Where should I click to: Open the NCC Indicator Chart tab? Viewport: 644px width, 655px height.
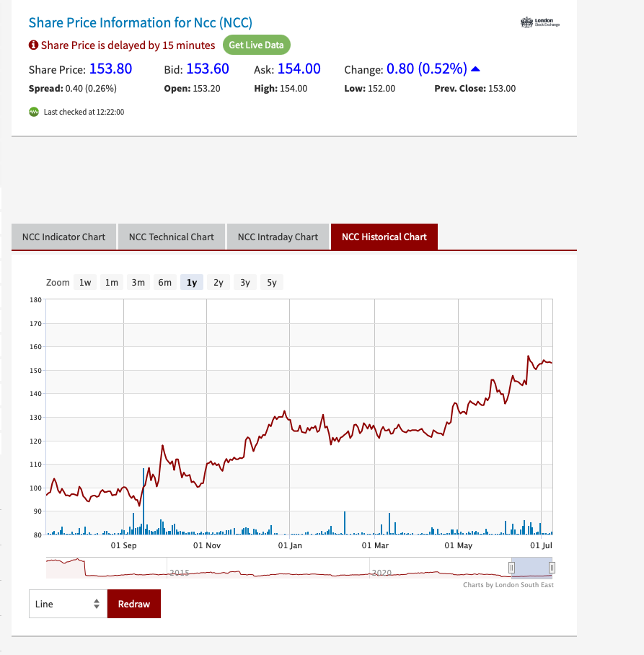click(63, 237)
